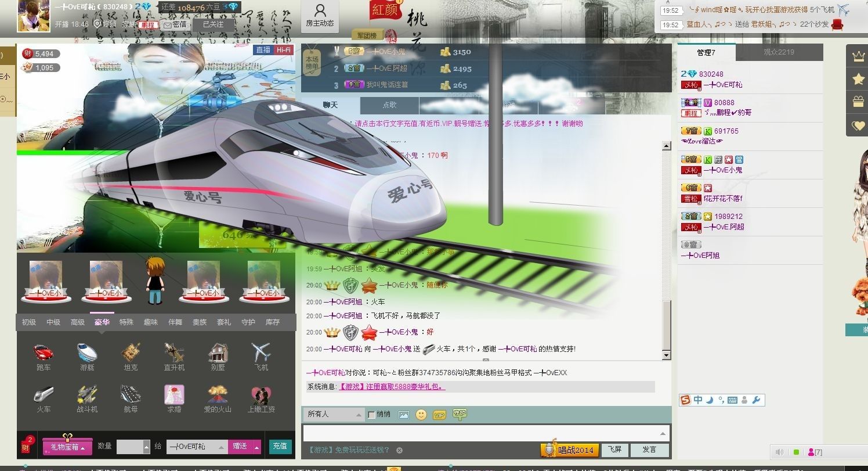Switch to the 初级 gift tab
The image size is (868, 471).
(29, 322)
